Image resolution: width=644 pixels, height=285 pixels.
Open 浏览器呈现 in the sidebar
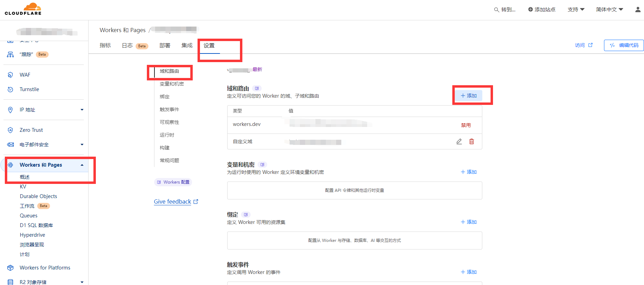pos(32,245)
